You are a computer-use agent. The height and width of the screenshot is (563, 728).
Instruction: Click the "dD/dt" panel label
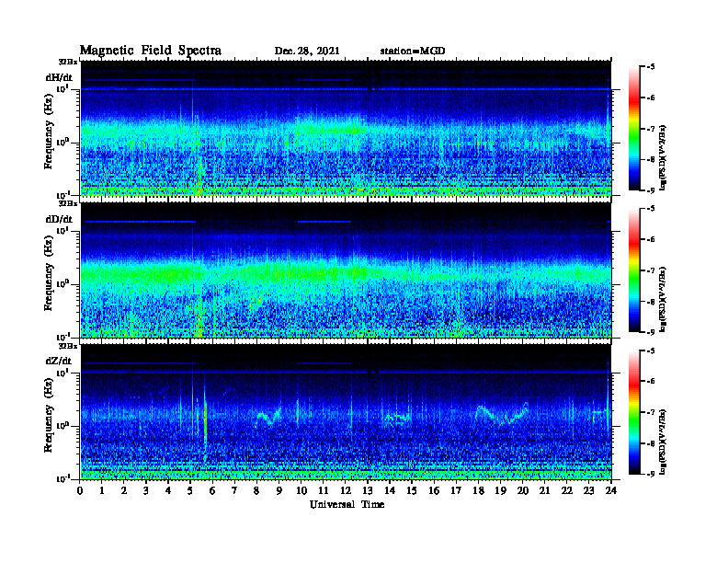point(59,219)
